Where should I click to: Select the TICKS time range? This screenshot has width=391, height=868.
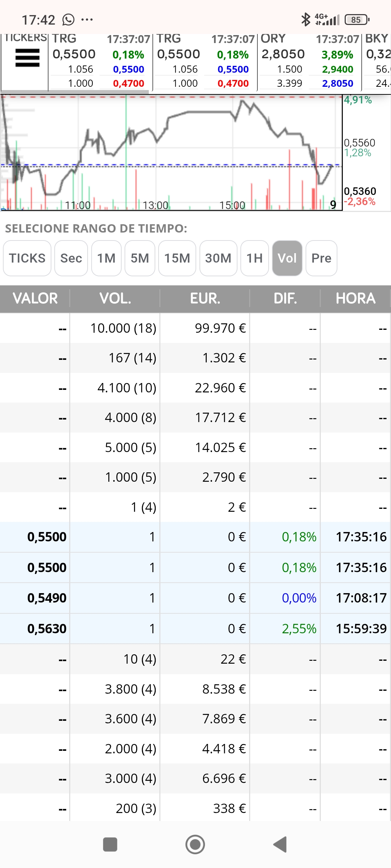(27, 258)
